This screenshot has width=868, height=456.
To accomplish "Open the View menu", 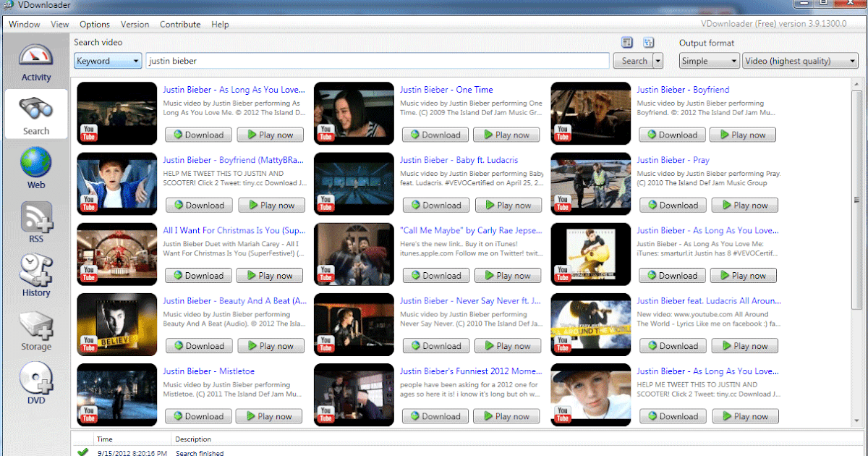I will point(60,24).
